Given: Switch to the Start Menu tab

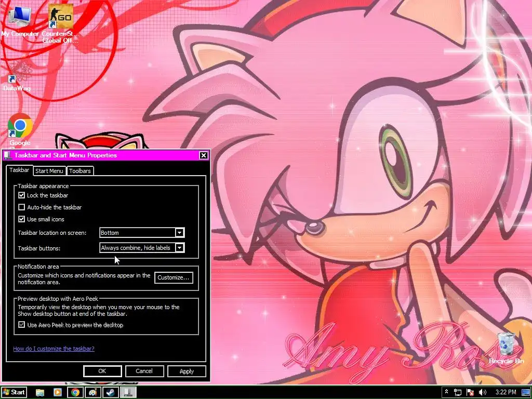Looking at the screenshot, I should click(49, 171).
